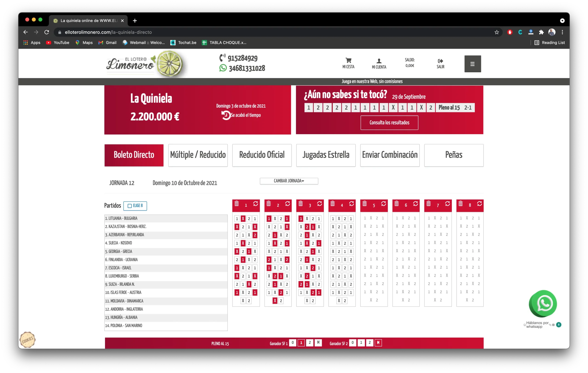This screenshot has width=588, height=373.
Task: Randomize column 4 selections
Action: click(x=351, y=203)
